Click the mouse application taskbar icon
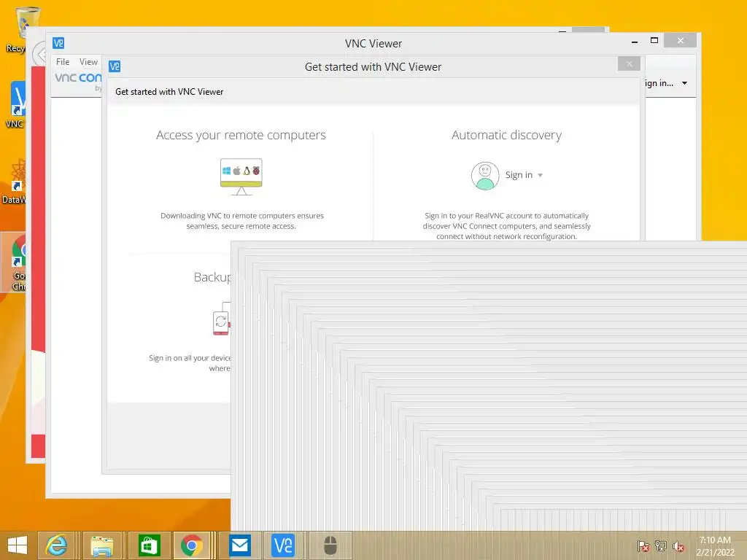This screenshot has width=747, height=560. coord(330,545)
